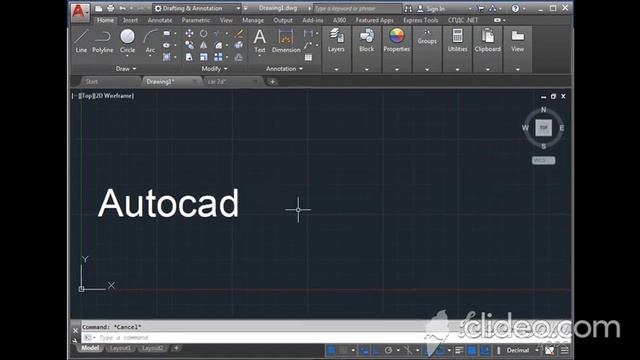Open the polar tracking angle dropdown arrow
Image resolution: width=640 pixels, height=360 pixels.
click(x=398, y=350)
